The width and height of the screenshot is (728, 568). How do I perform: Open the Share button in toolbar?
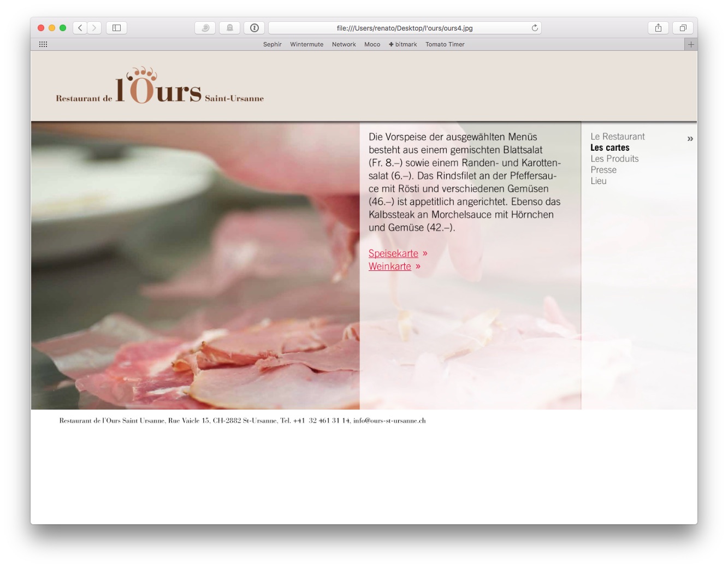point(658,28)
